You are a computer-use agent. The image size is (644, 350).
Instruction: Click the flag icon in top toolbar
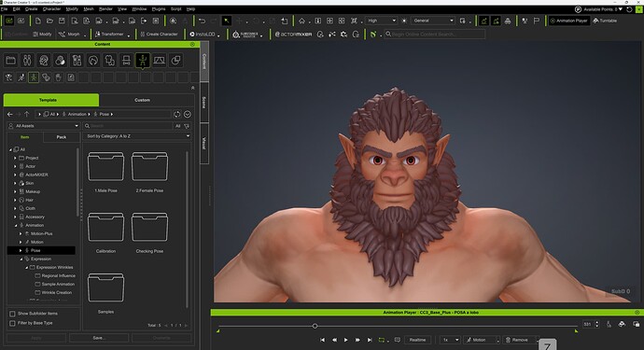tap(537, 21)
